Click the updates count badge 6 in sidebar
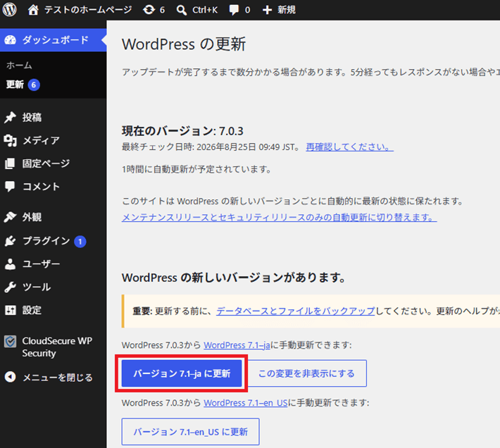The width and height of the screenshot is (500, 448). click(x=34, y=85)
